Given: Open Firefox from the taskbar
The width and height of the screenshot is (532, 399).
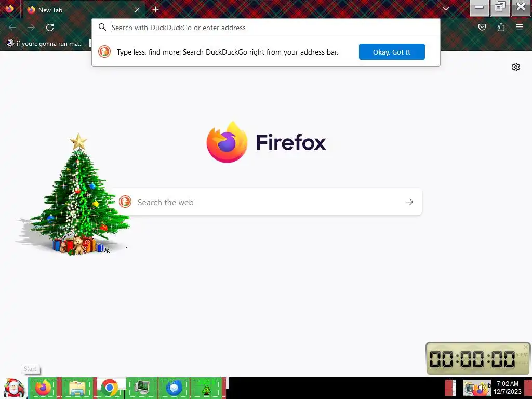Looking at the screenshot, I should (44, 388).
